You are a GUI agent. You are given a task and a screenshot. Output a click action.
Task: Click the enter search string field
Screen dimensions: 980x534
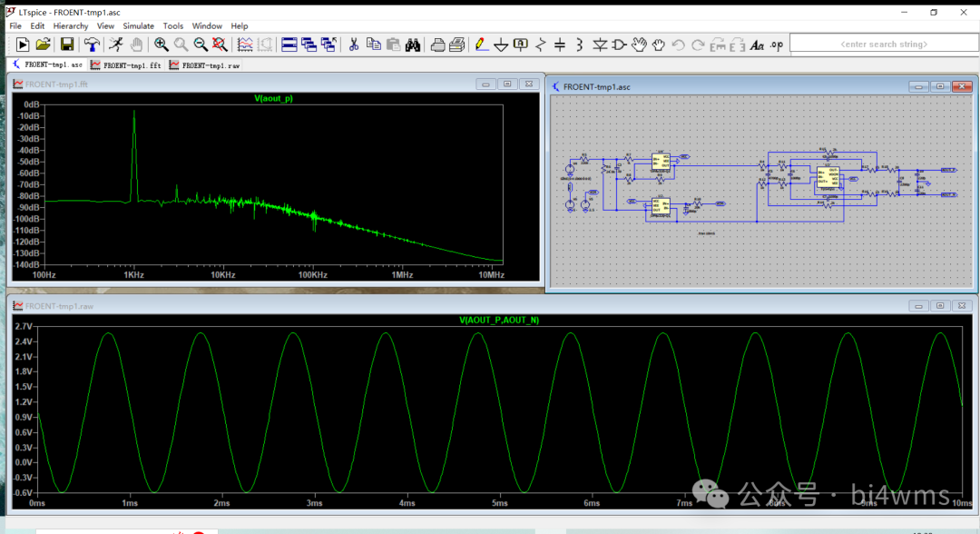click(x=883, y=44)
